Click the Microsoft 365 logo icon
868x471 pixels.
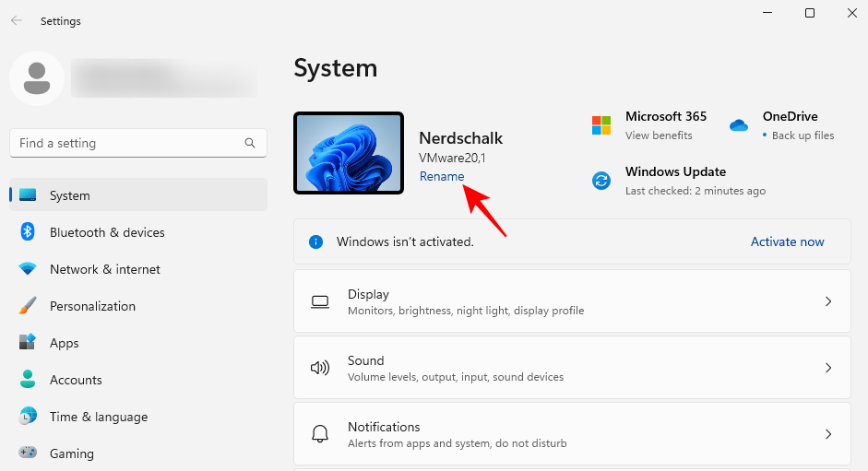point(601,125)
